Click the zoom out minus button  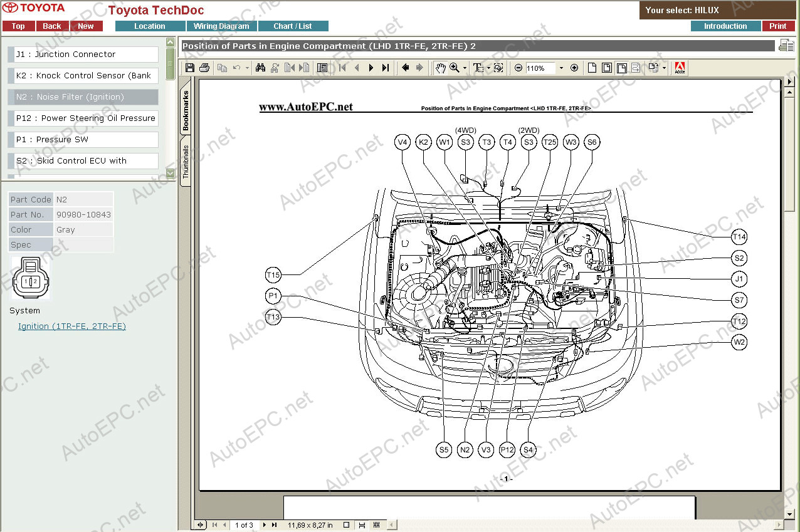click(518, 68)
